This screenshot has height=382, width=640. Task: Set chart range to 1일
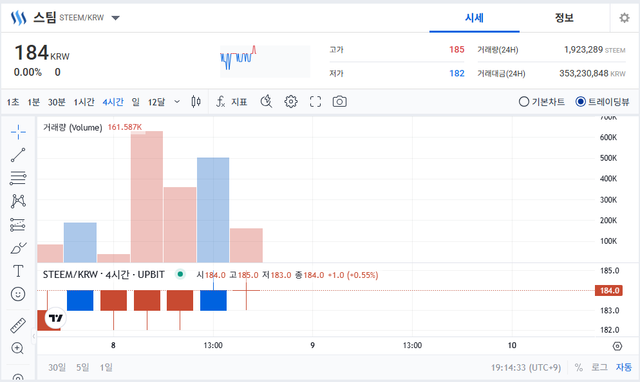coord(106,367)
